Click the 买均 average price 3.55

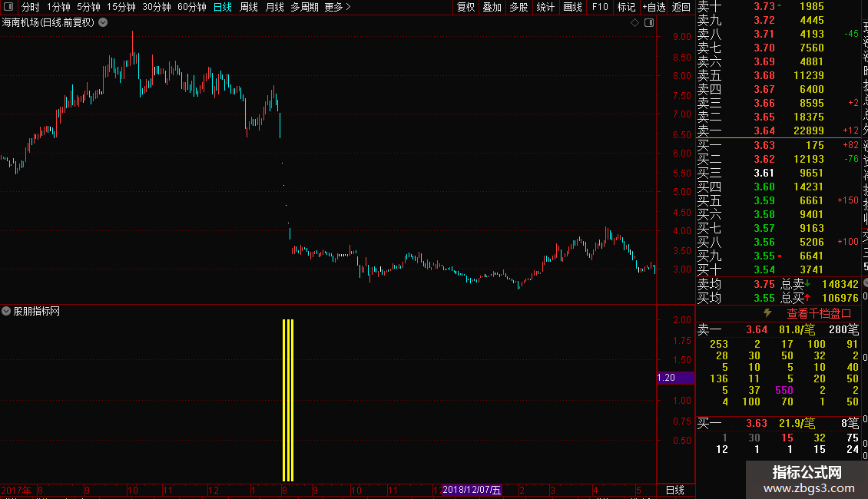click(764, 298)
